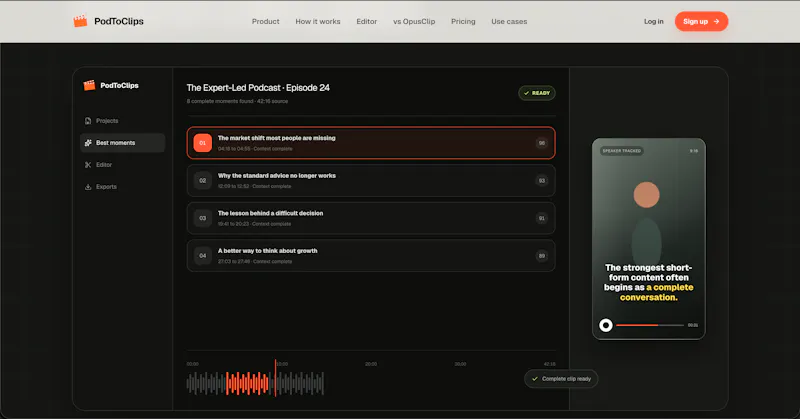Click the highlighted orange waveform segment
The image size is (800, 419).
(x=247, y=383)
